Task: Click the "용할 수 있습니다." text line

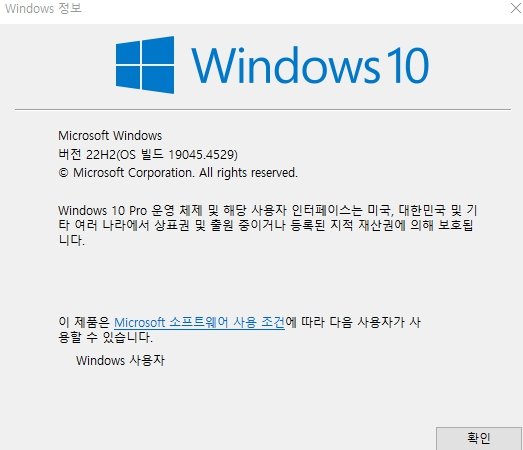Action: click(105, 337)
